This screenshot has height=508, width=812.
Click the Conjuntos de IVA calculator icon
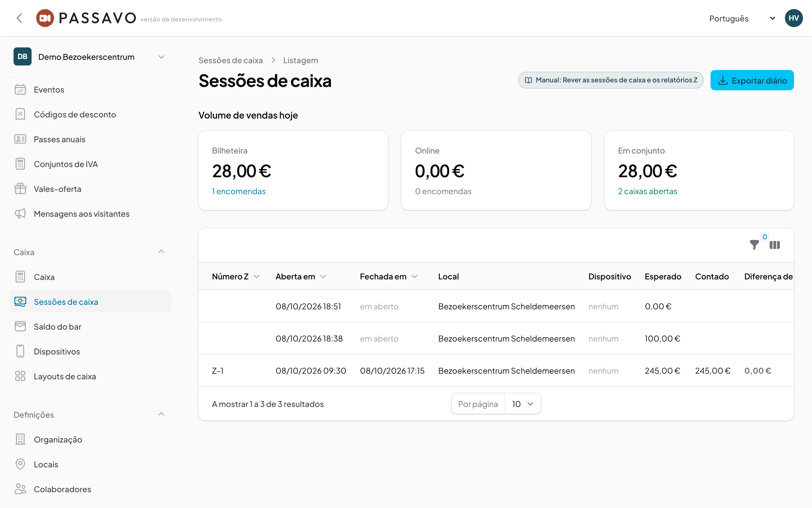[20, 164]
